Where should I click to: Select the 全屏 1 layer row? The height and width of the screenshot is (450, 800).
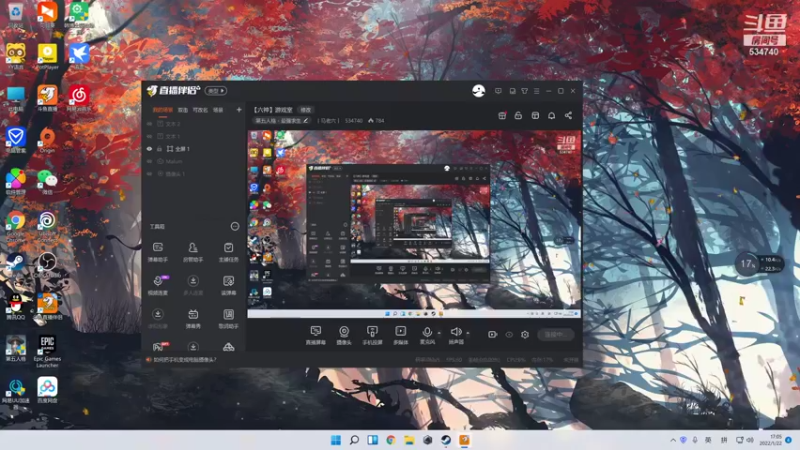194,149
